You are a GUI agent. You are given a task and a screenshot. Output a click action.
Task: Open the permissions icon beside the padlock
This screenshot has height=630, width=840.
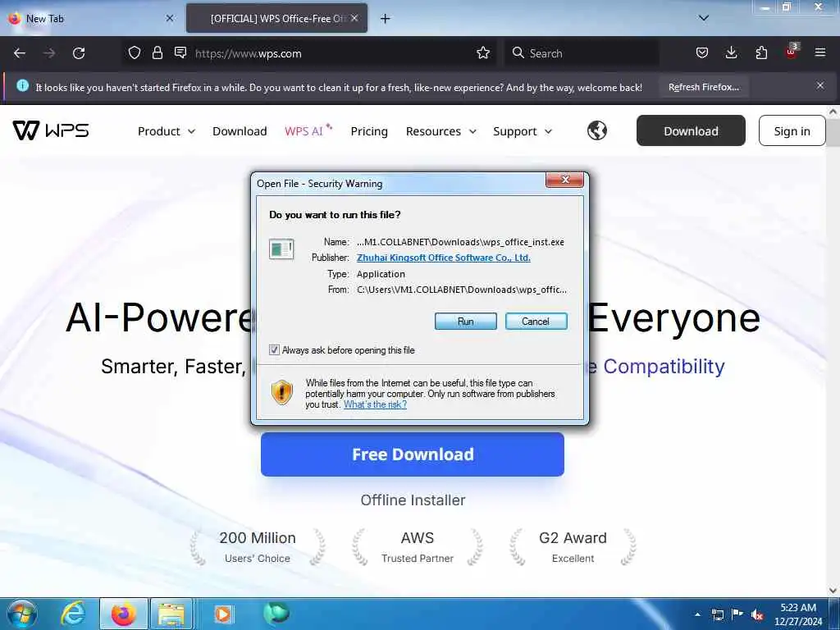180,52
